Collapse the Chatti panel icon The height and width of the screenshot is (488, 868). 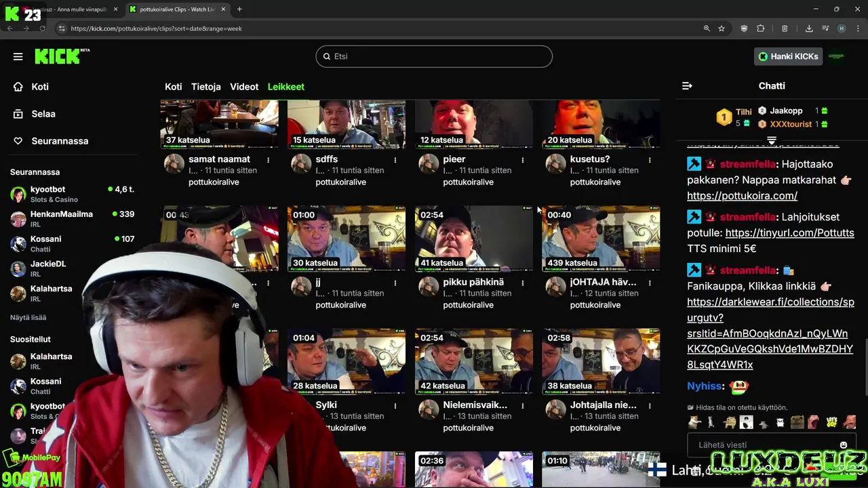point(687,86)
